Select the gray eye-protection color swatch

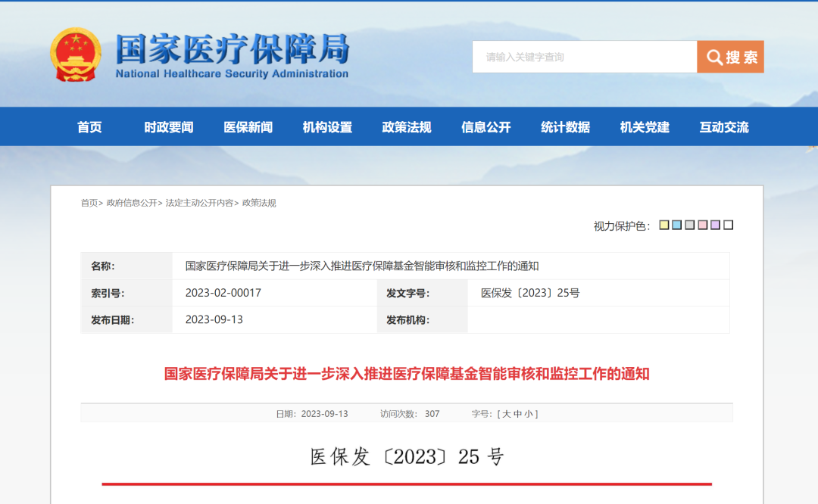pos(690,225)
